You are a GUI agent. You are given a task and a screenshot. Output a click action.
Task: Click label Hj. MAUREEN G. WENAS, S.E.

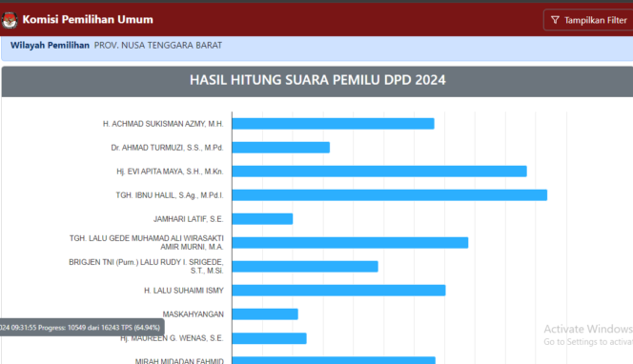pyautogui.click(x=172, y=338)
